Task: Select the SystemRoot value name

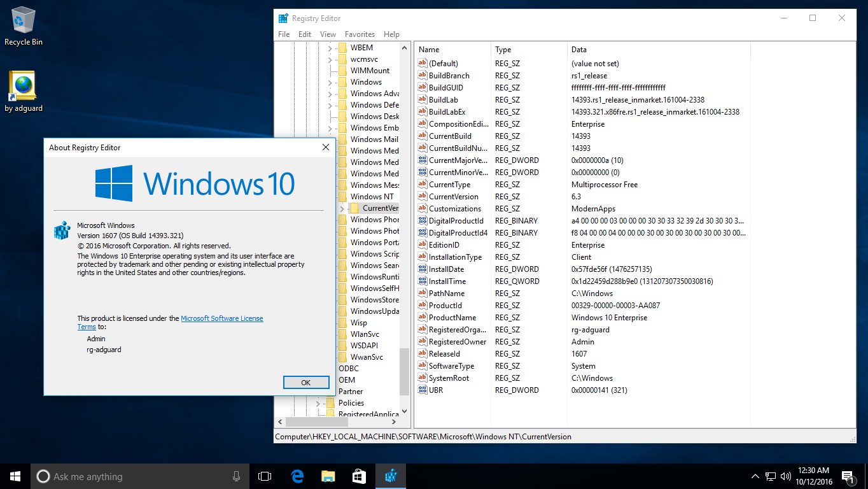Action: click(449, 378)
